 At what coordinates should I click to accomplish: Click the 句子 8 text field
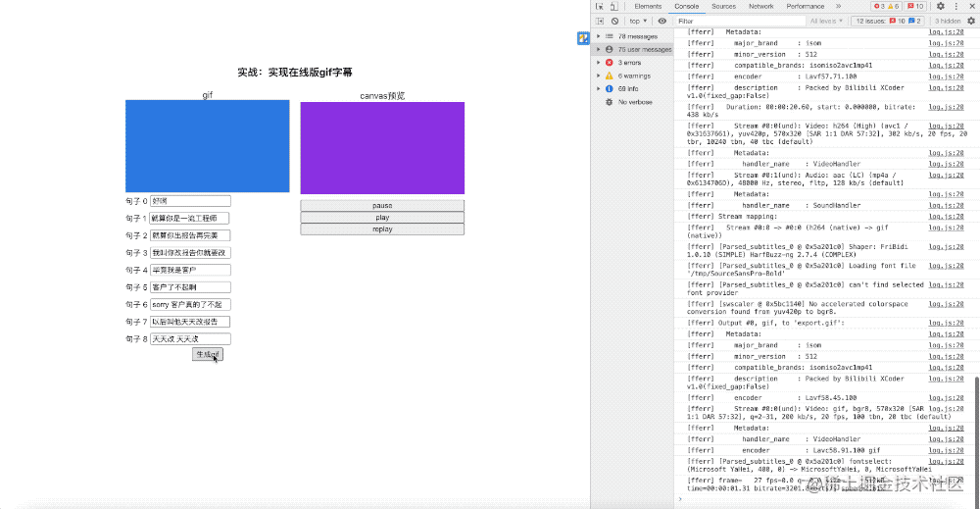(190, 339)
